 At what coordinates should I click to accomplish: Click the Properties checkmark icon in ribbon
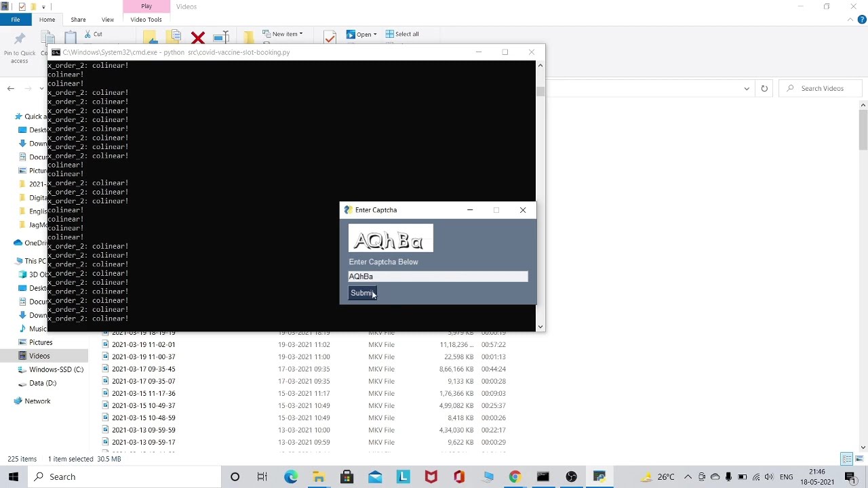[x=330, y=37]
